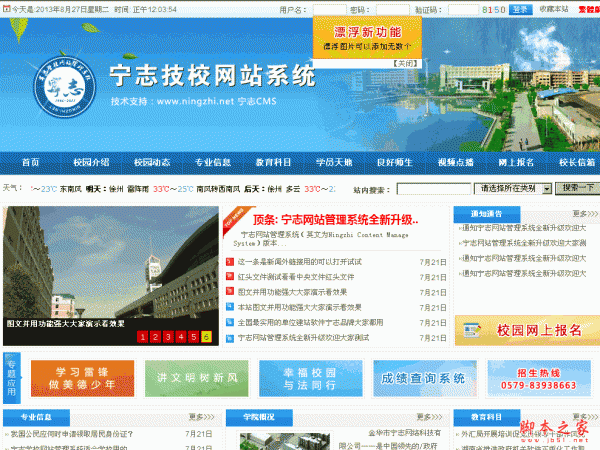Switch slideshow to slide 1

[x=142, y=337]
